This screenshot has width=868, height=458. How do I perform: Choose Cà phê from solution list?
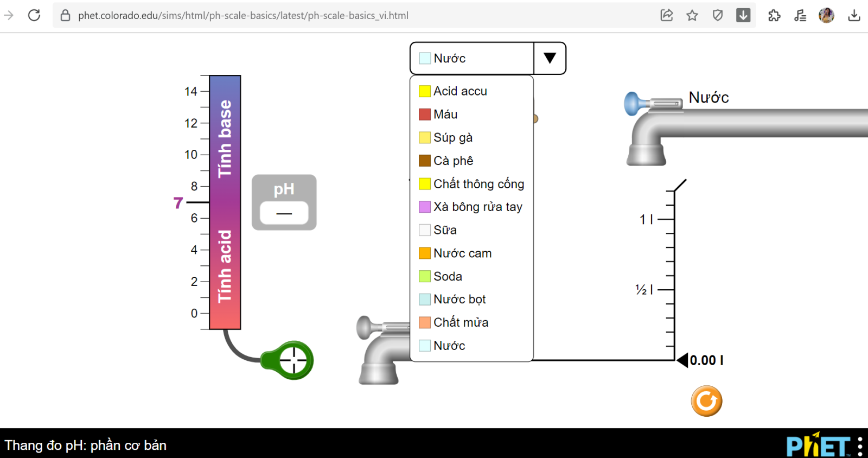click(x=453, y=161)
